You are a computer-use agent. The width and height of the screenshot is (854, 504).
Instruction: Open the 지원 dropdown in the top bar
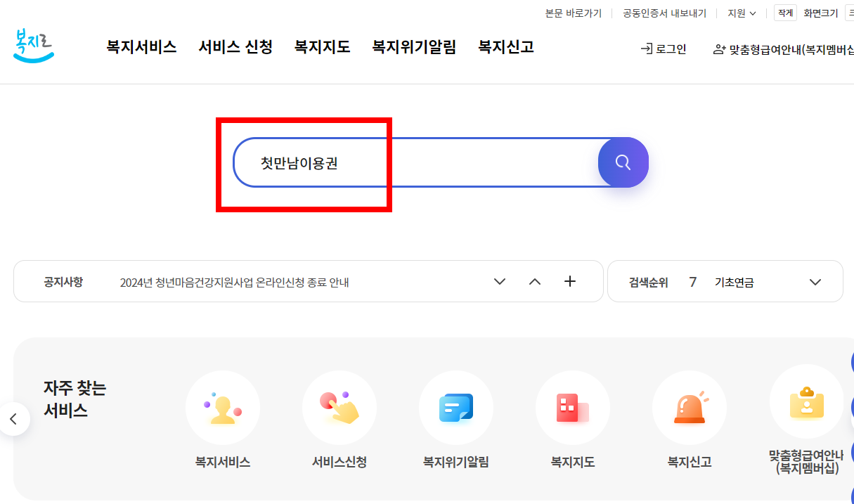click(x=742, y=13)
